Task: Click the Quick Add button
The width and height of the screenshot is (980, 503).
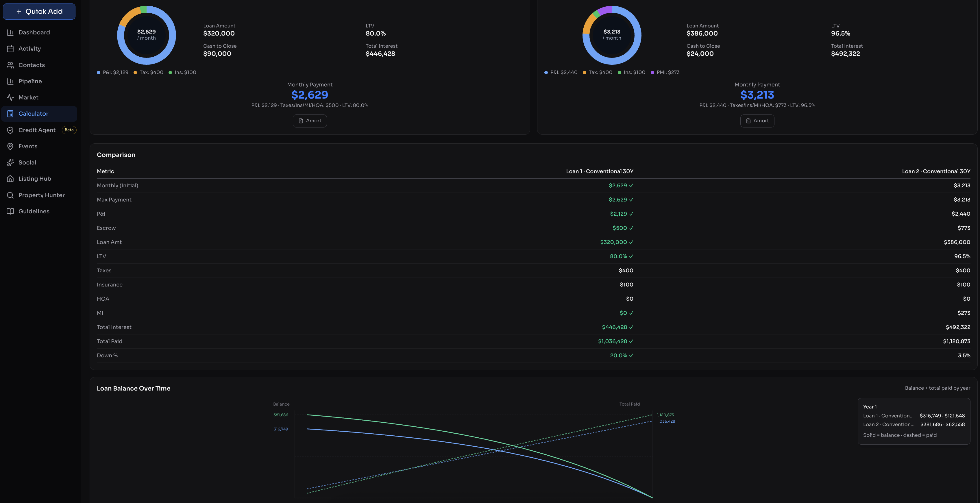Action: tap(39, 11)
